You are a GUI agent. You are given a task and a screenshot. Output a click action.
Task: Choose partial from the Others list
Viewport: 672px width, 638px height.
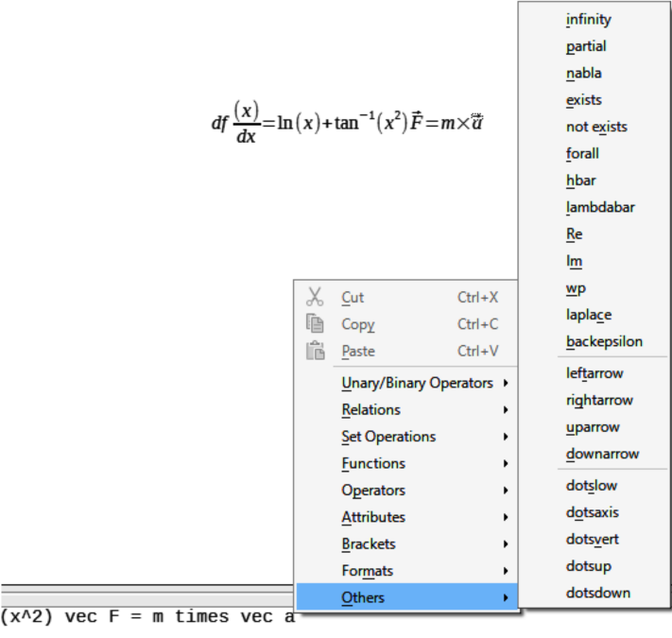click(x=586, y=46)
